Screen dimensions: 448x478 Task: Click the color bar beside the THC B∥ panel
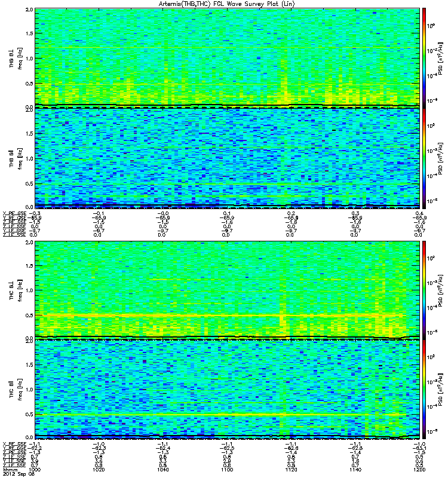click(x=424, y=390)
